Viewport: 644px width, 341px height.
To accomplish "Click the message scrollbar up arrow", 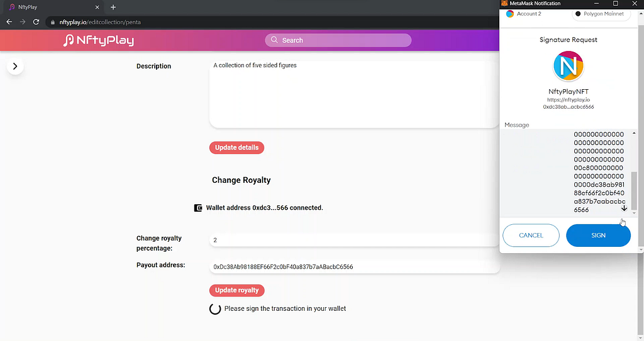I will pyautogui.click(x=634, y=133).
